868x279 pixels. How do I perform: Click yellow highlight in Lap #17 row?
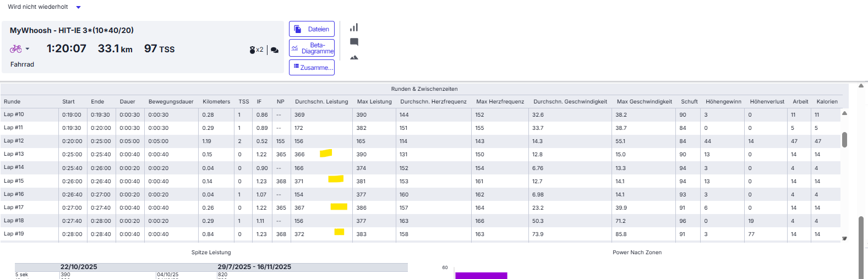[339, 207]
